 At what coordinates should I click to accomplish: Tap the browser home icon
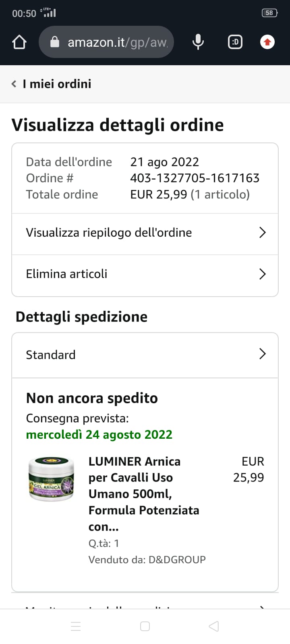coord(19,42)
